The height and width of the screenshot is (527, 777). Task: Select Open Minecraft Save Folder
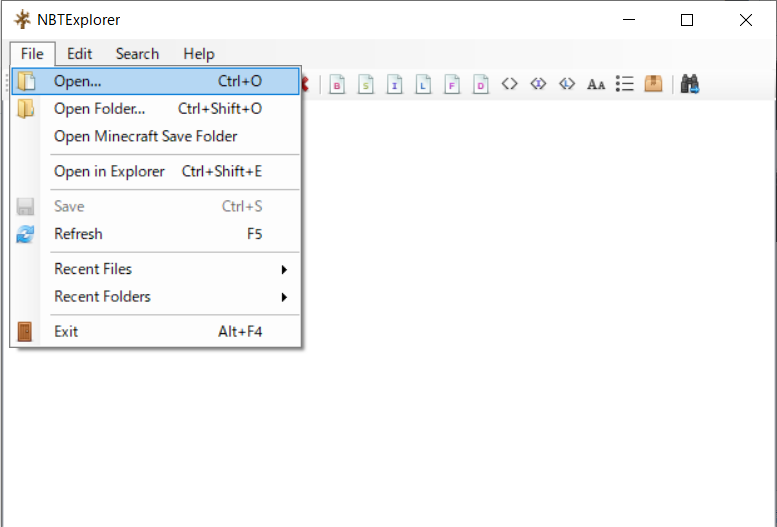155,136
